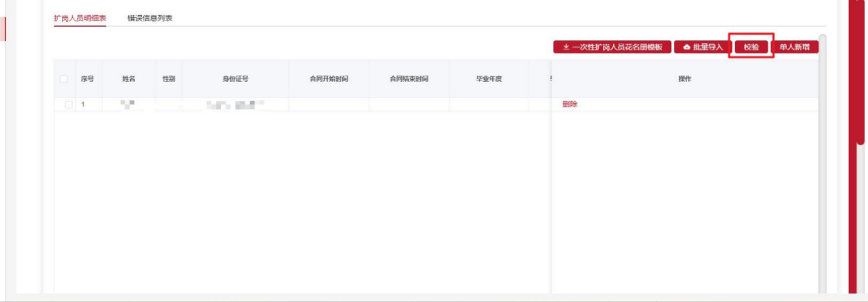Click the 身份证号 column header
The width and height of the screenshot is (868, 302).
point(235,79)
